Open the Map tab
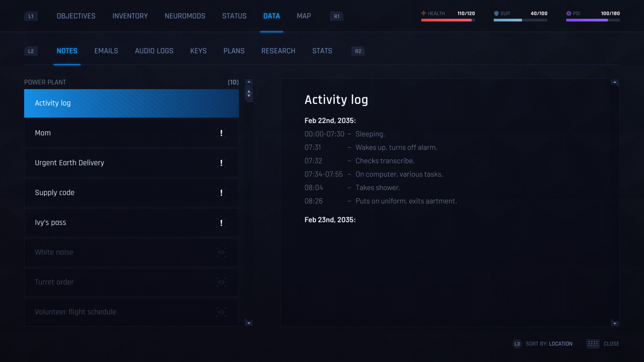 (303, 16)
